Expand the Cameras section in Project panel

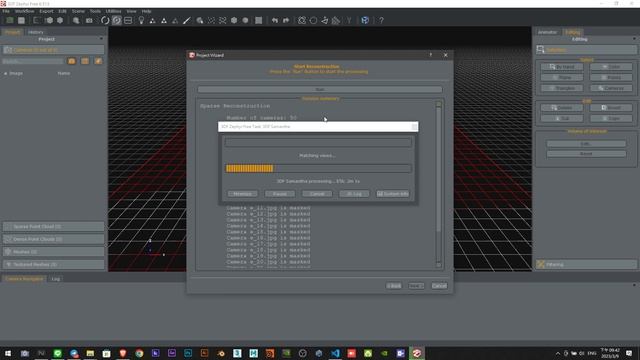[53, 50]
